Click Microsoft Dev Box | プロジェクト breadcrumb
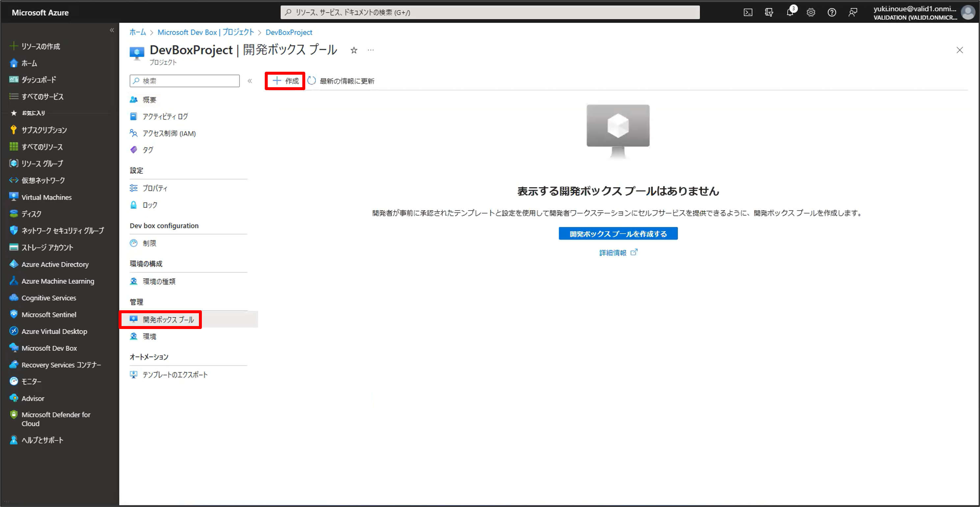The image size is (980, 507). click(205, 32)
